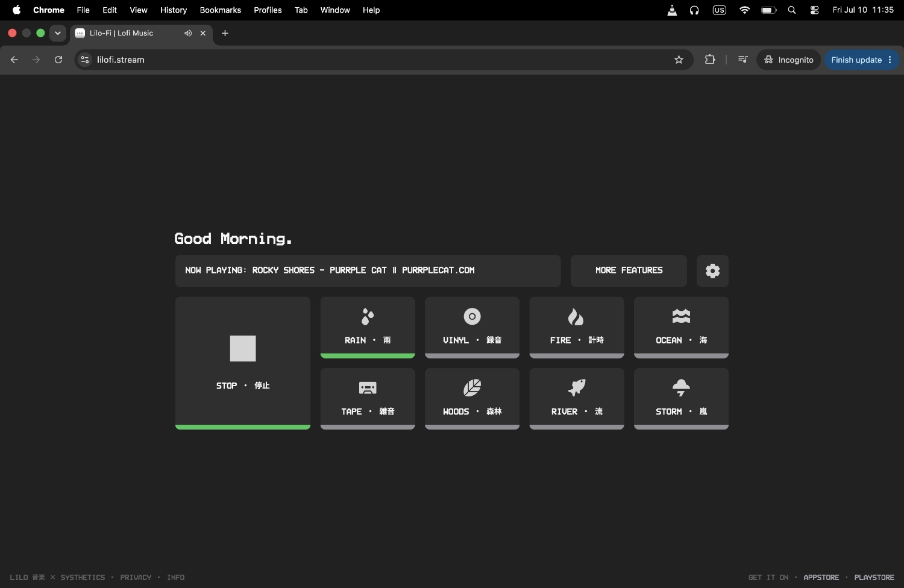Expand the tab search dropdown
The width and height of the screenshot is (904, 588).
point(58,33)
